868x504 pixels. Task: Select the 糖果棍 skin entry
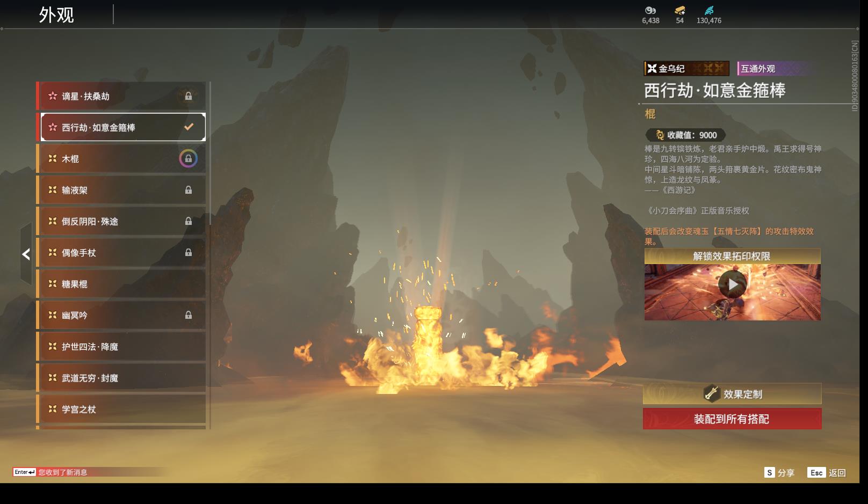click(121, 284)
